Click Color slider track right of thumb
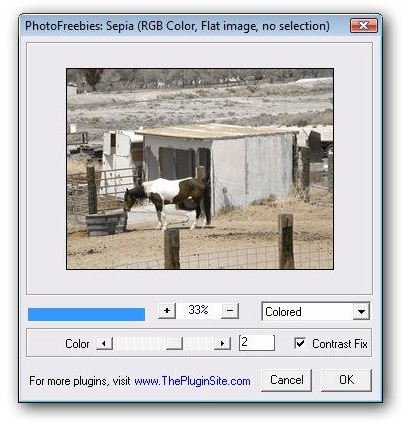Image resolution: width=408 pixels, height=424 pixels. pyautogui.click(x=198, y=343)
